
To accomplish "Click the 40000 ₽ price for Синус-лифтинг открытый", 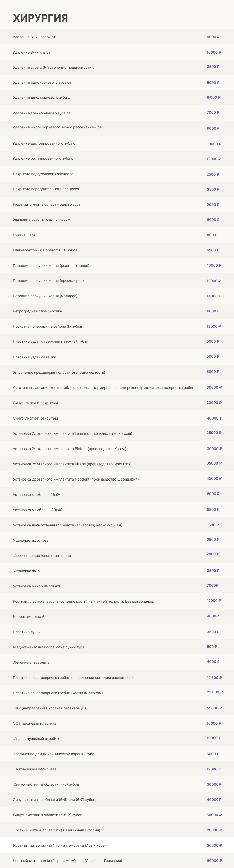I will tap(214, 418).
